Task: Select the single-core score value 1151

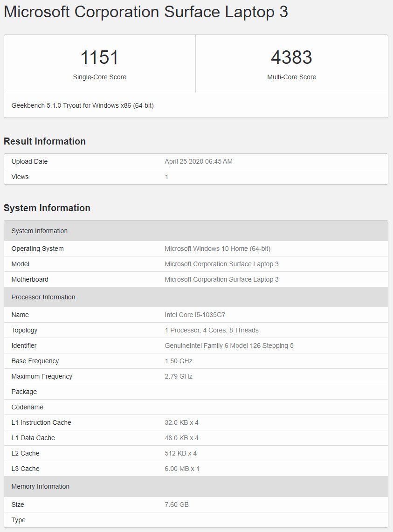Action: (99, 57)
